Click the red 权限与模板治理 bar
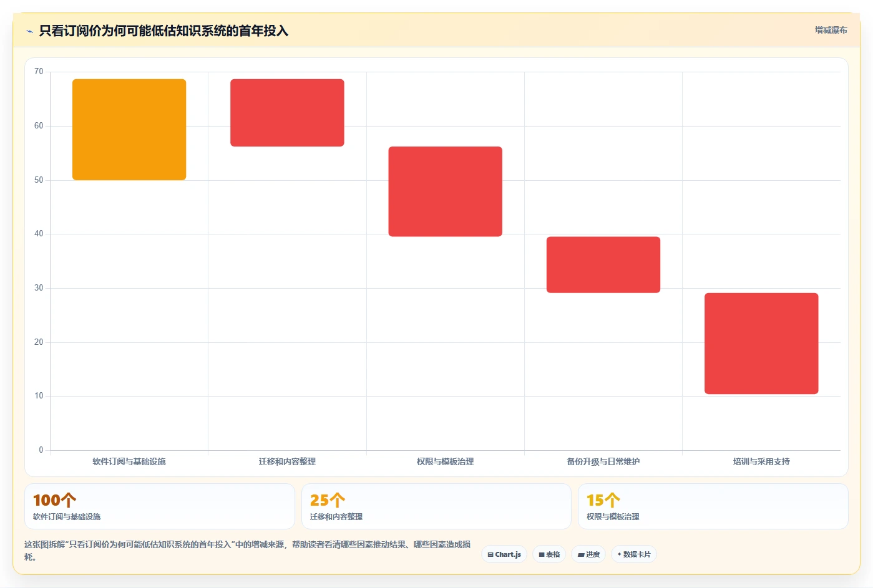Screen dimensions: 873x588 pyautogui.click(x=445, y=191)
